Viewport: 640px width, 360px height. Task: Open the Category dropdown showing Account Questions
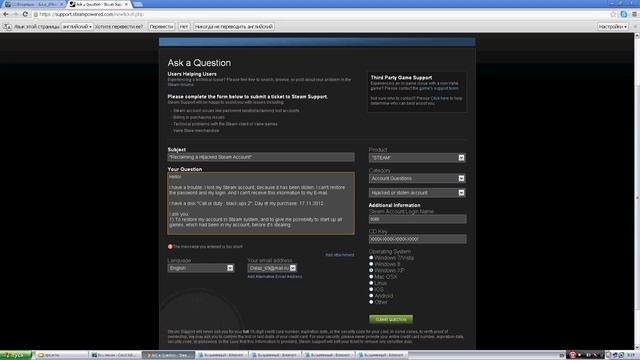point(417,178)
